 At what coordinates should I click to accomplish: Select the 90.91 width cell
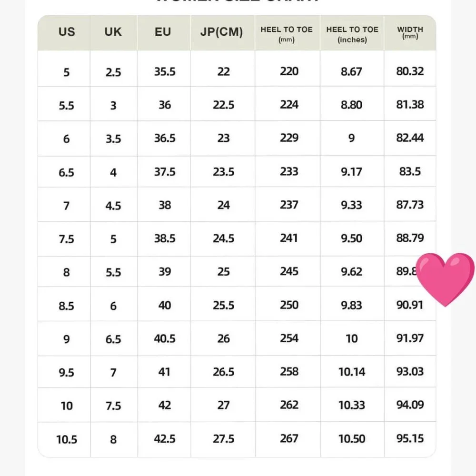tap(410, 305)
